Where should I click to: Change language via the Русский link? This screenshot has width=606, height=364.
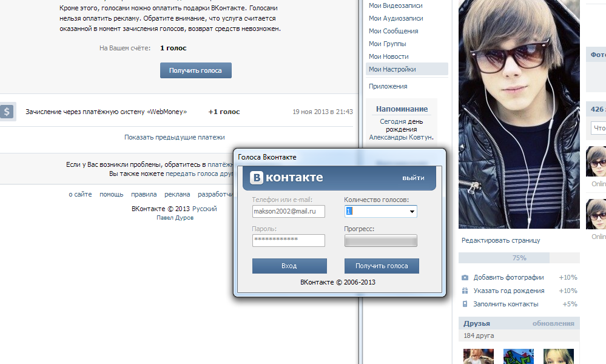(204, 209)
